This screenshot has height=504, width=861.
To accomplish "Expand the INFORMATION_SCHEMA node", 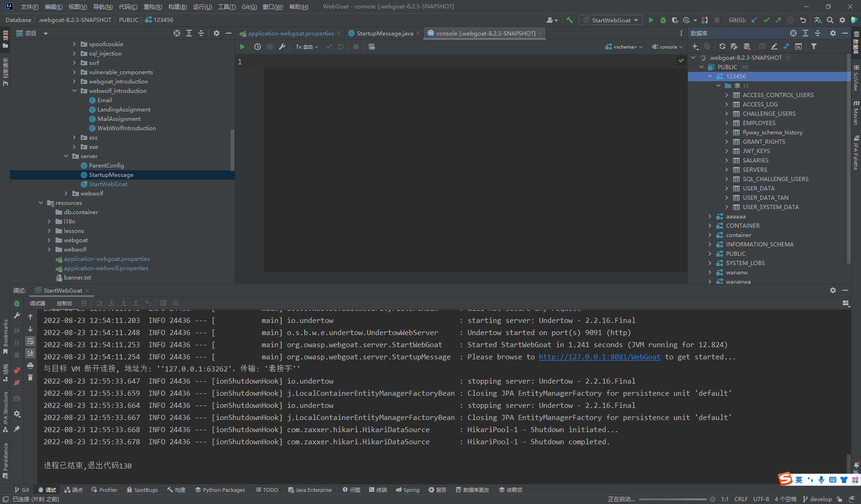I will (x=710, y=244).
